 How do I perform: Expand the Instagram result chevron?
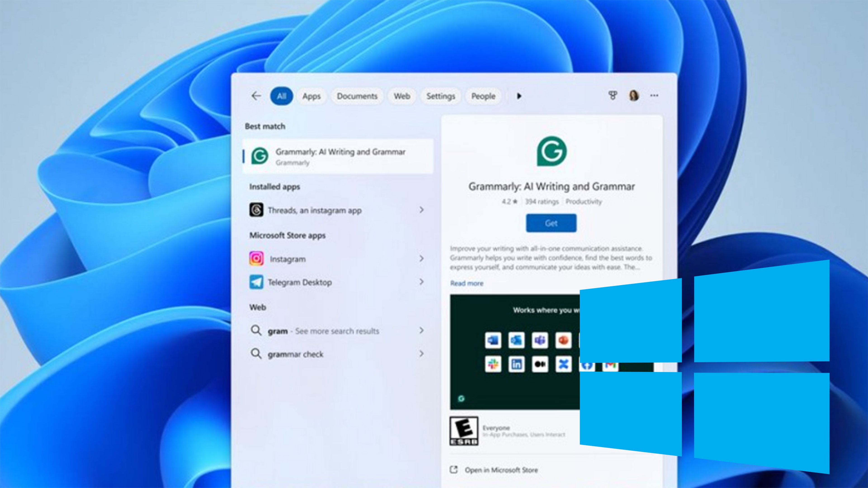(421, 258)
